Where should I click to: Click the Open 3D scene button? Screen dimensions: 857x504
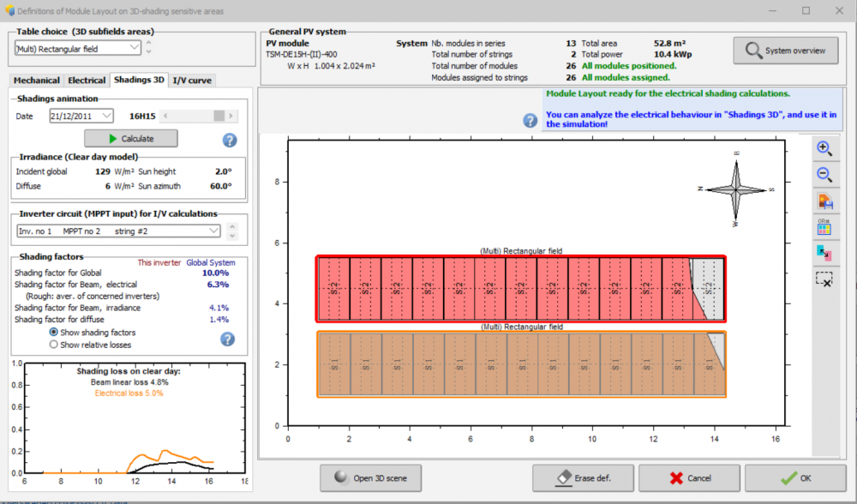coord(371,478)
